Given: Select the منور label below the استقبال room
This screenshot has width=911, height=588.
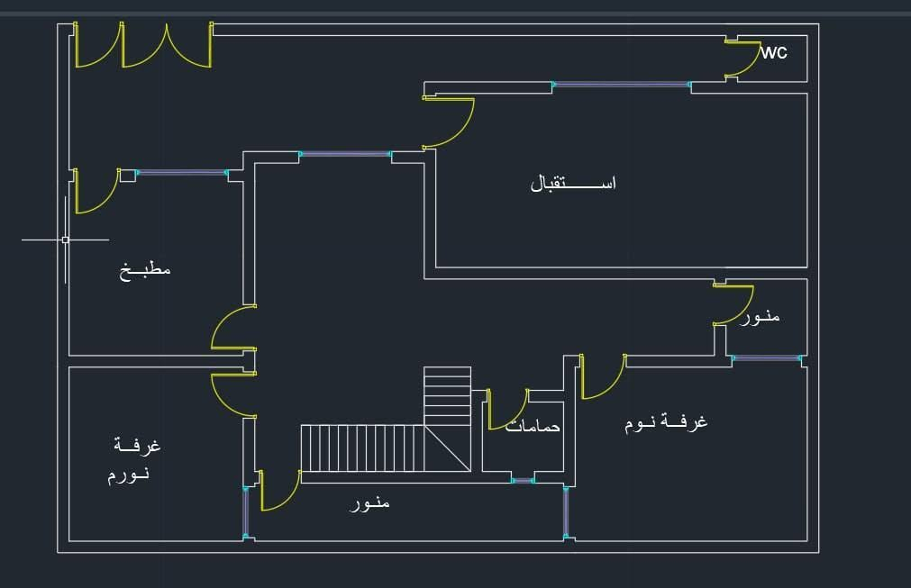Looking at the screenshot, I should point(760,316).
